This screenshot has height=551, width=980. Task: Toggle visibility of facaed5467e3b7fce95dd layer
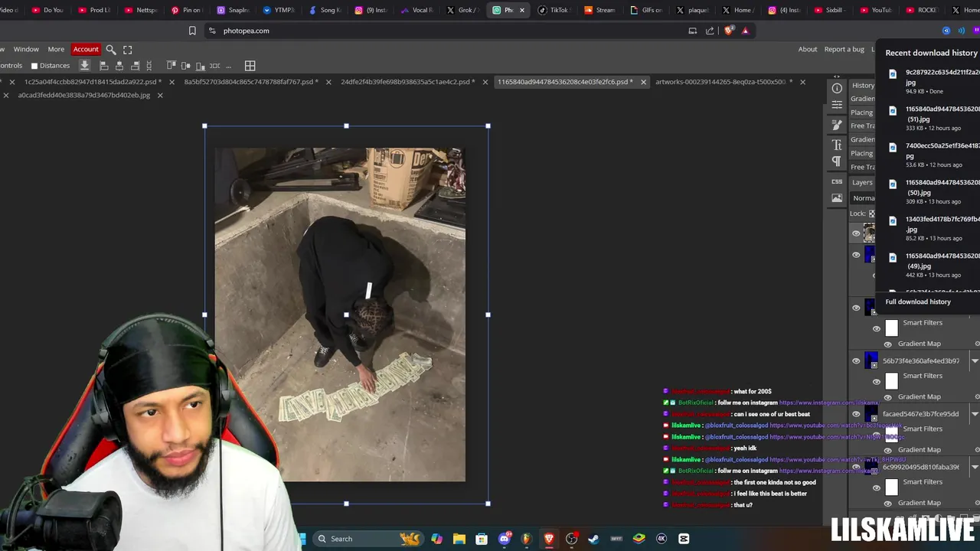(x=856, y=414)
